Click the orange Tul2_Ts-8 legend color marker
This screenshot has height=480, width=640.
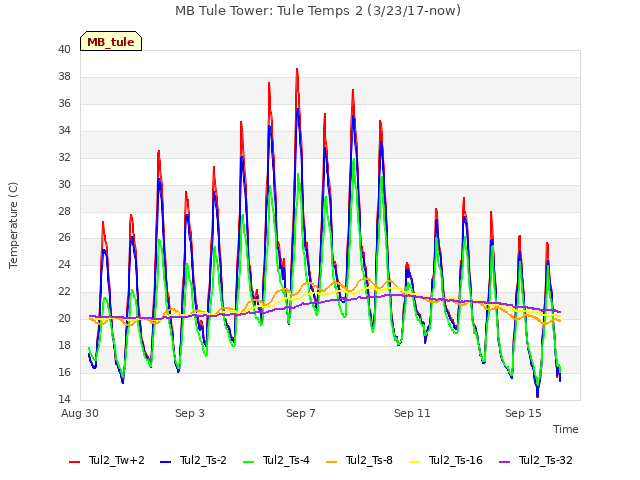coord(331,462)
